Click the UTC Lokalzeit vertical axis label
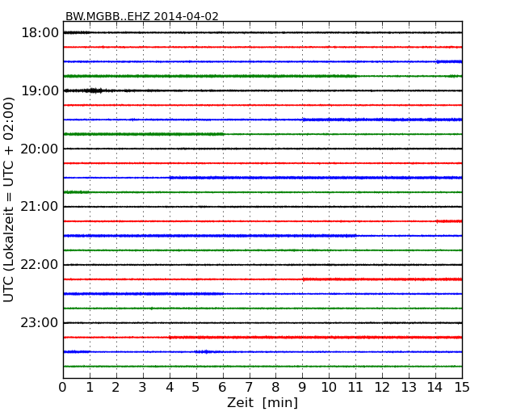The height and width of the screenshot is (420, 525). 9,199
